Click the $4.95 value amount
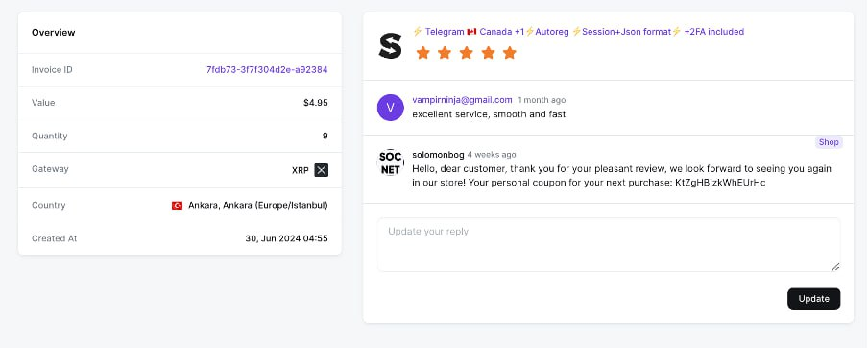 [x=316, y=103]
